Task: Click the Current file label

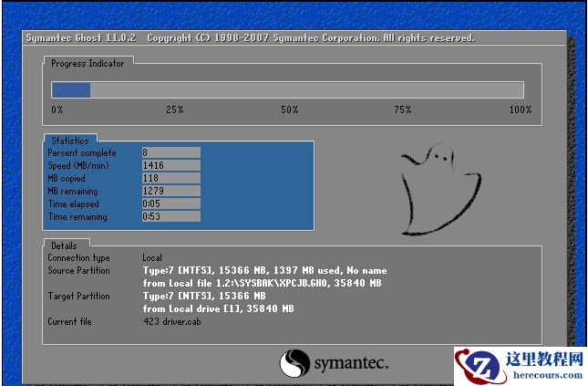Action: [70, 321]
